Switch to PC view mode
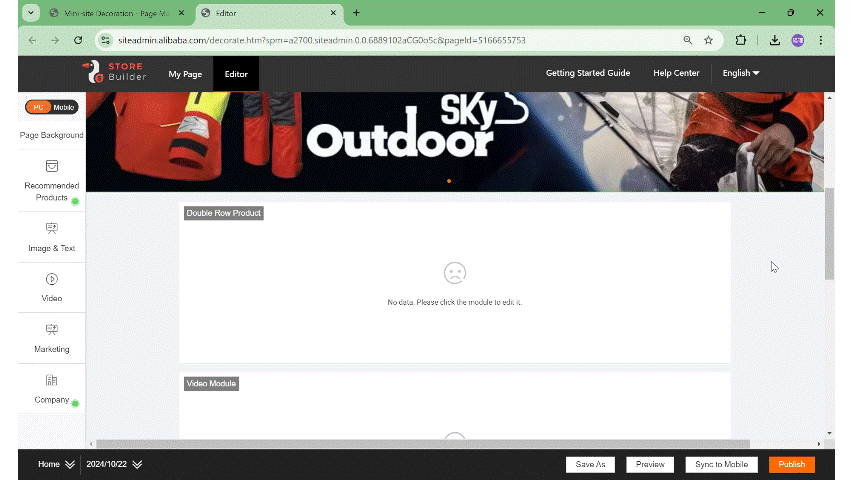Image resolution: width=853 pixels, height=480 pixels. (x=38, y=107)
